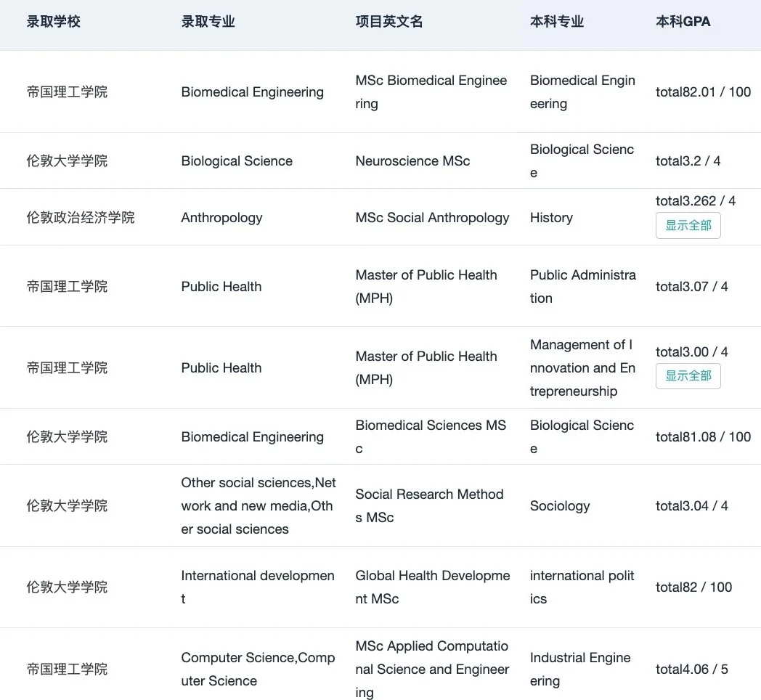Click the Biological Science admitted major cell
This screenshot has height=700, width=761.
pos(237,161)
